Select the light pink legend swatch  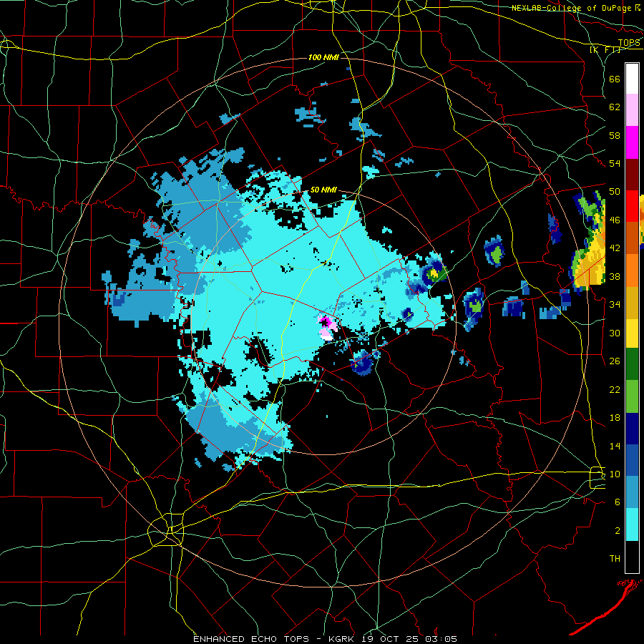coord(632,110)
